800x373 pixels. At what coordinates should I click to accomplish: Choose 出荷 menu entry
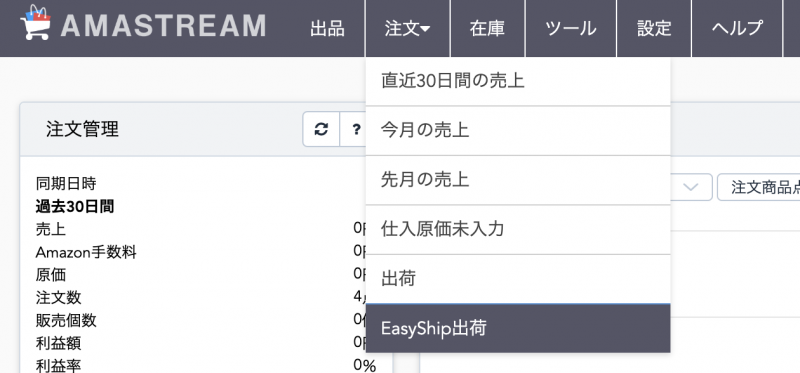pyautogui.click(x=518, y=279)
